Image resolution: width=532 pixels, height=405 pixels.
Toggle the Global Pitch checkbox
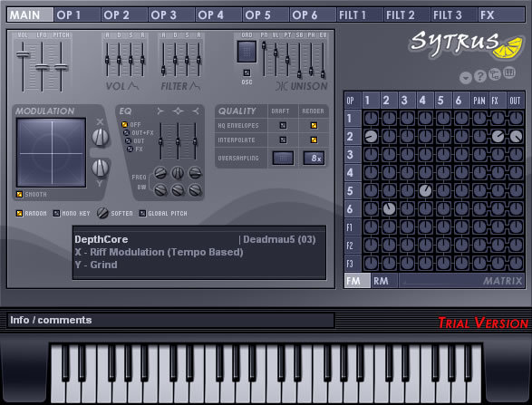pos(143,213)
